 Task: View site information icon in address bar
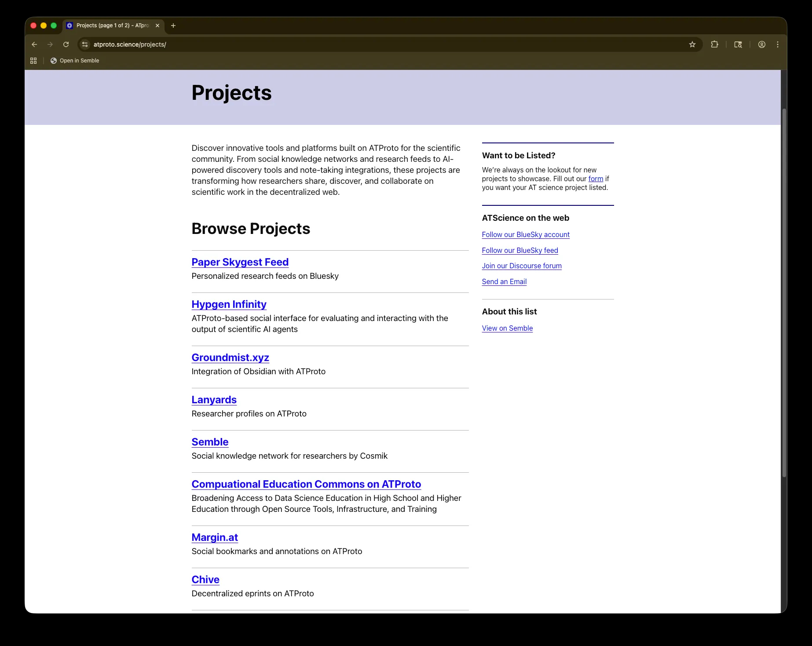tap(85, 44)
